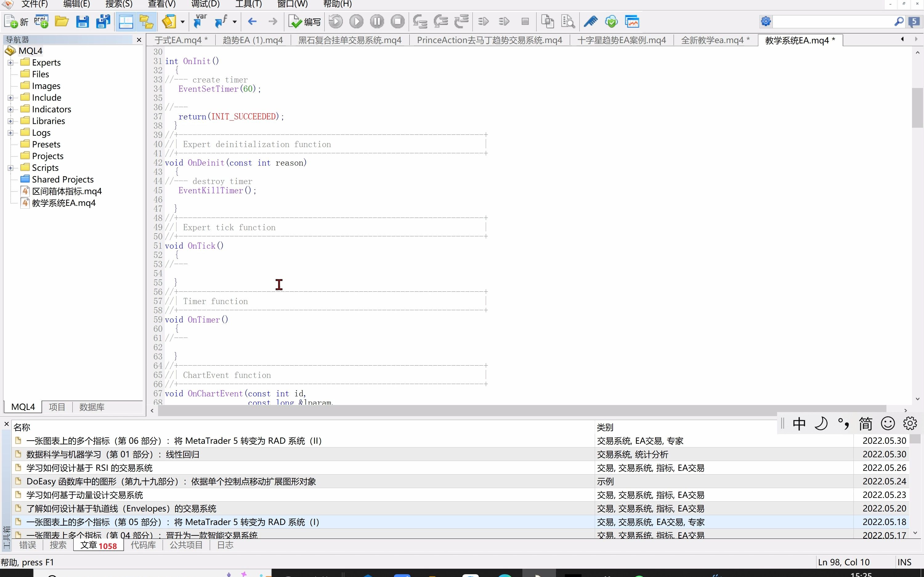Click the Save file floppy icon
Image resolution: width=924 pixels, height=577 pixels.
tap(82, 22)
